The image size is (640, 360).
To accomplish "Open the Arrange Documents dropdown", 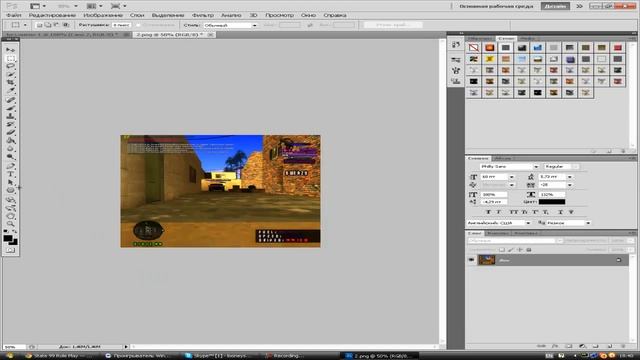I will point(94,6).
